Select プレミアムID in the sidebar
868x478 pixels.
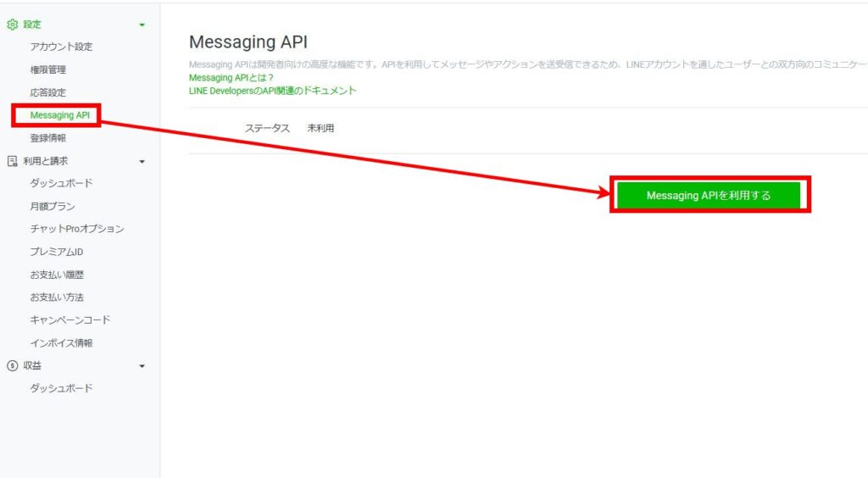click(57, 252)
